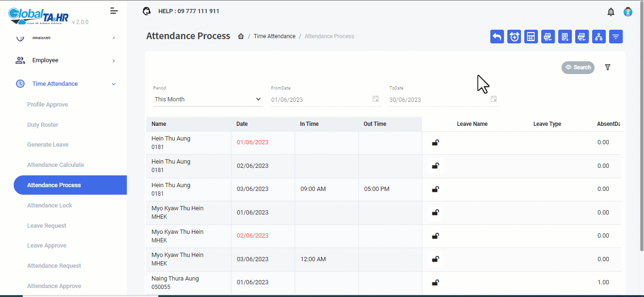Toggle lock on Hein Thu Aung 01/06/2023 row
The width and height of the screenshot is (644, 297).
point(436,142)
